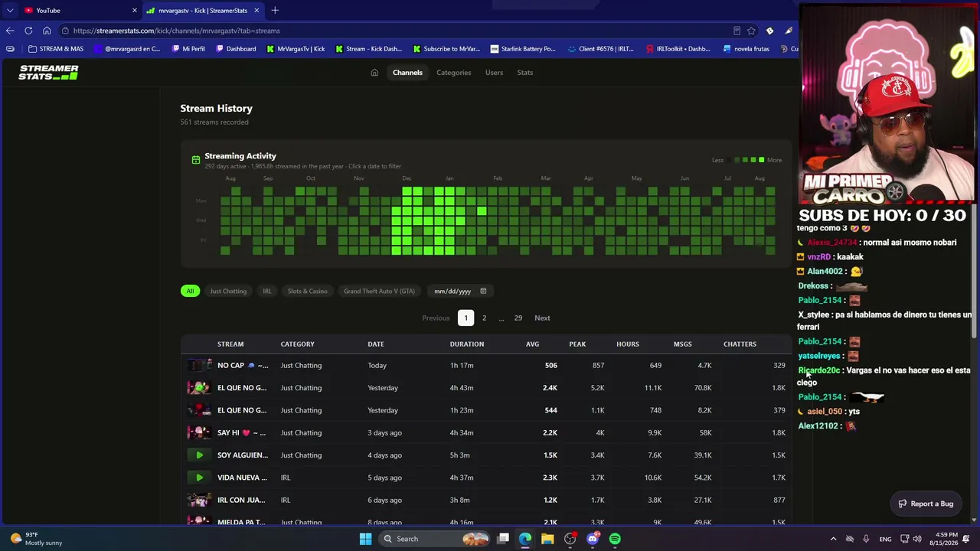Open the weather widget showing 93°F
Screen dimensions: 980x551
pyautogui.click(x=36, y=539)
